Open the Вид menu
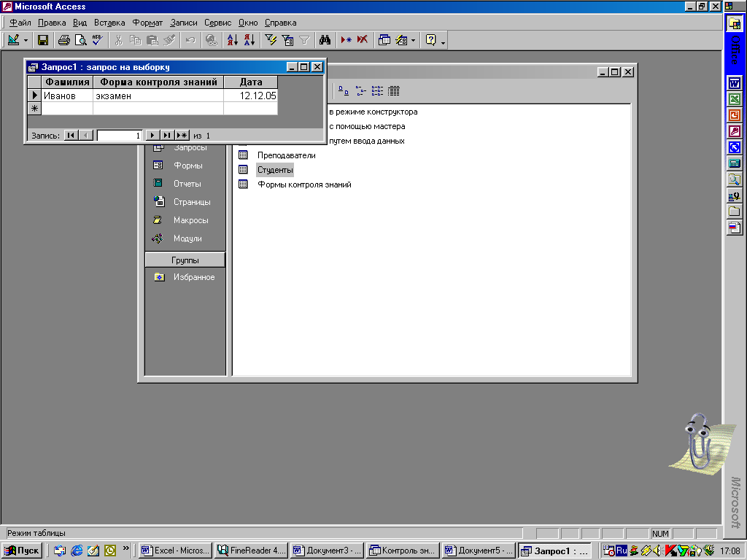747x560 pixels. (80, 23)
